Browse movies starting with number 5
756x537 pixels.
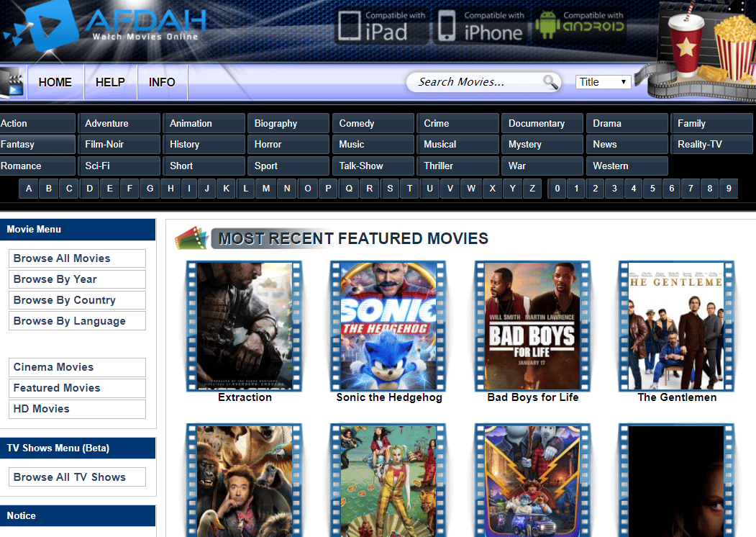tap(653, 189)
